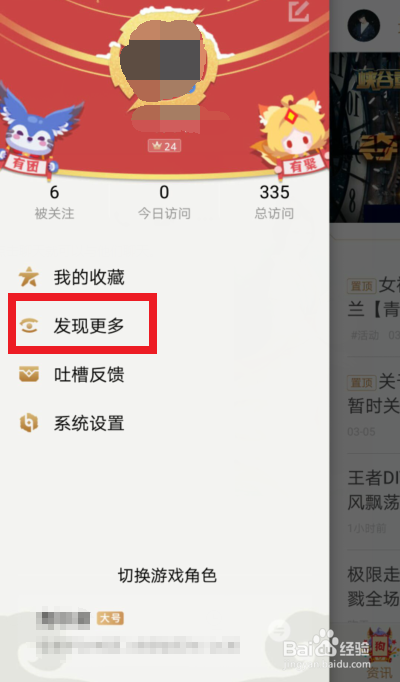Tap the swap arrows icon at bottom

click(x=277, y=632)
